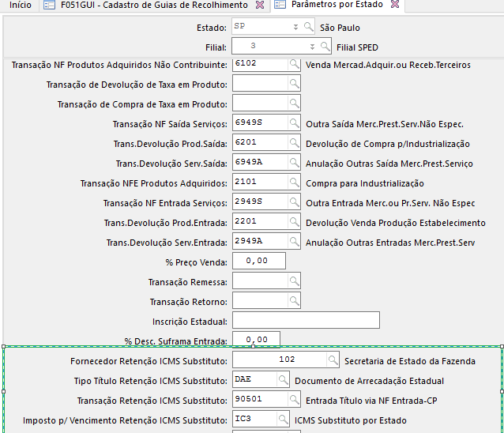
Task: Search Transação NF Produtos Adquiridos Não Contribuinte
Action: [294, 64]
